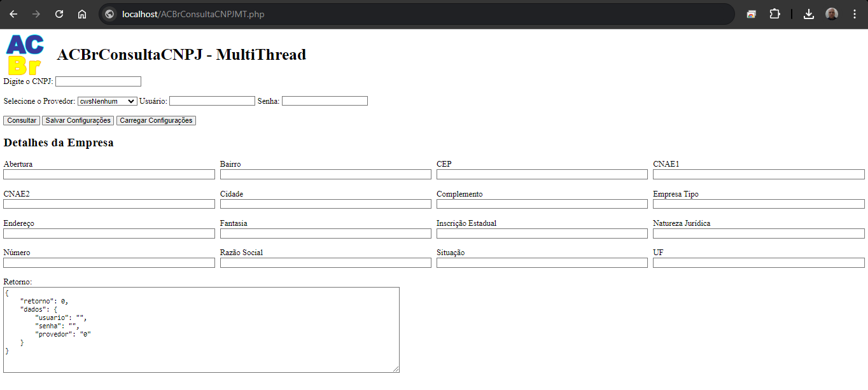This screenshot has width=868, height=390.
Task: Click the CEP field
Action: click(542, 174)
